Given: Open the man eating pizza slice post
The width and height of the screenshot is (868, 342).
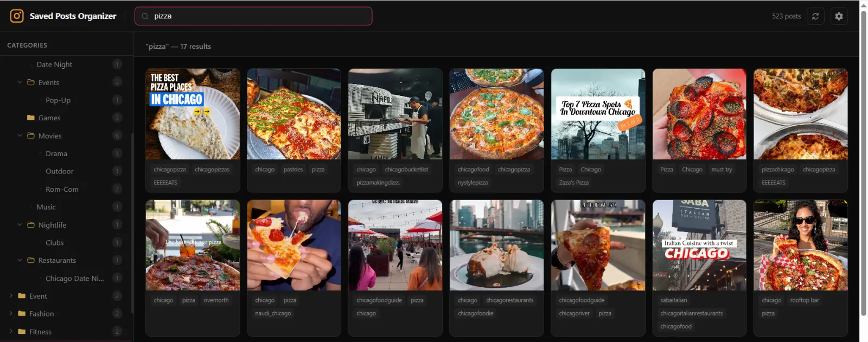Looking at the screenshot, I should coord(294,245).
